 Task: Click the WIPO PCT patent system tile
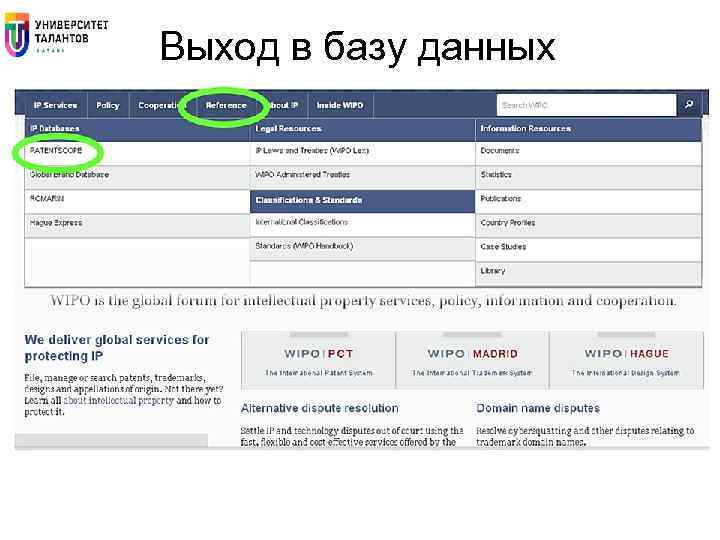point(318,360)
